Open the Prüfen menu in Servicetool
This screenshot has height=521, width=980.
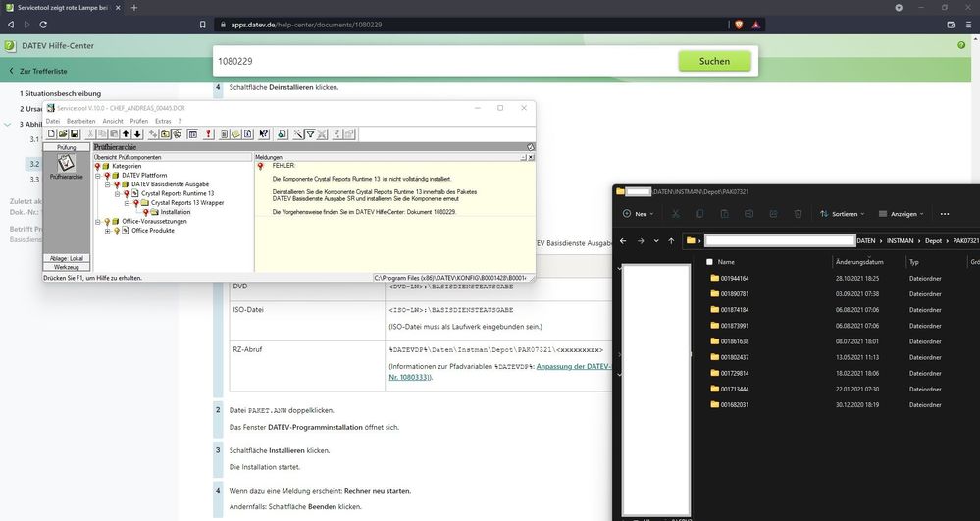[x=138, y=121]
